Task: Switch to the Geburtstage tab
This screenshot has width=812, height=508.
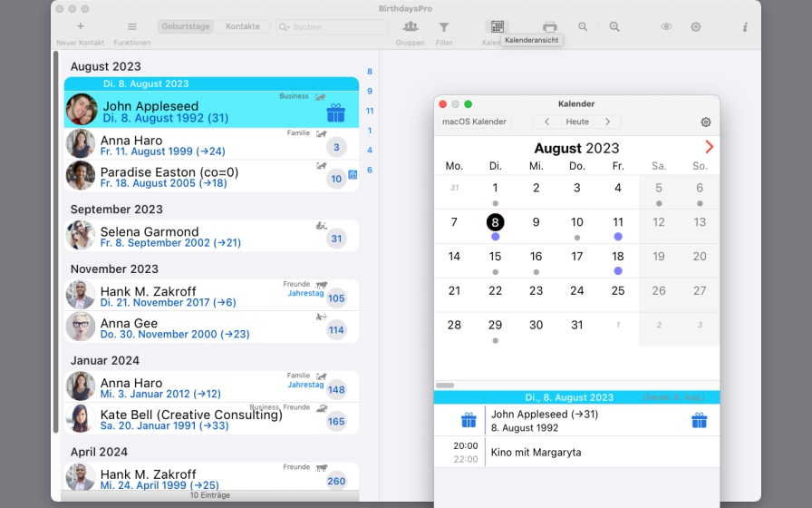Action: 186,26
